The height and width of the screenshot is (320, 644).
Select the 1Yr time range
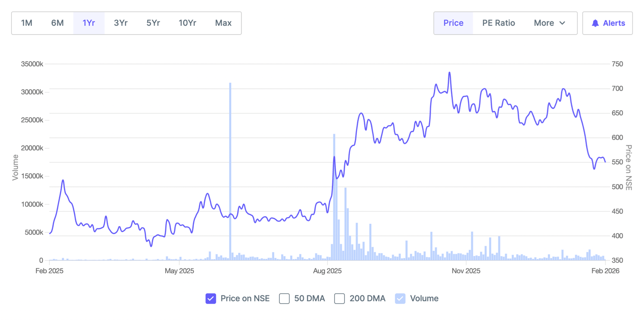[89, 23]
